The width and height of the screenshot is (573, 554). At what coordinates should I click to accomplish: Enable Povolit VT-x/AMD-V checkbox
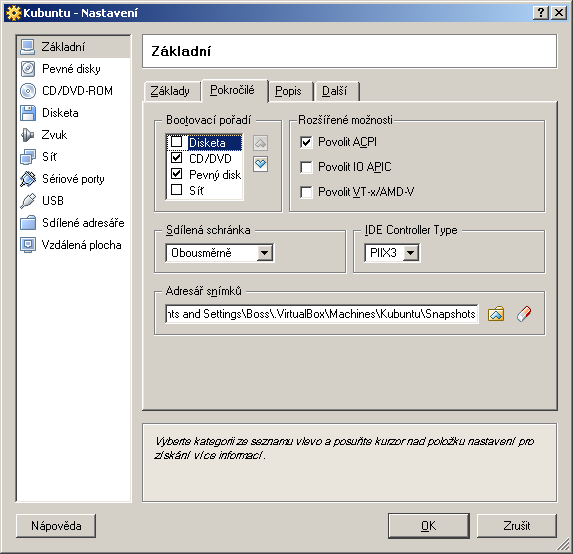click(306, 192)
